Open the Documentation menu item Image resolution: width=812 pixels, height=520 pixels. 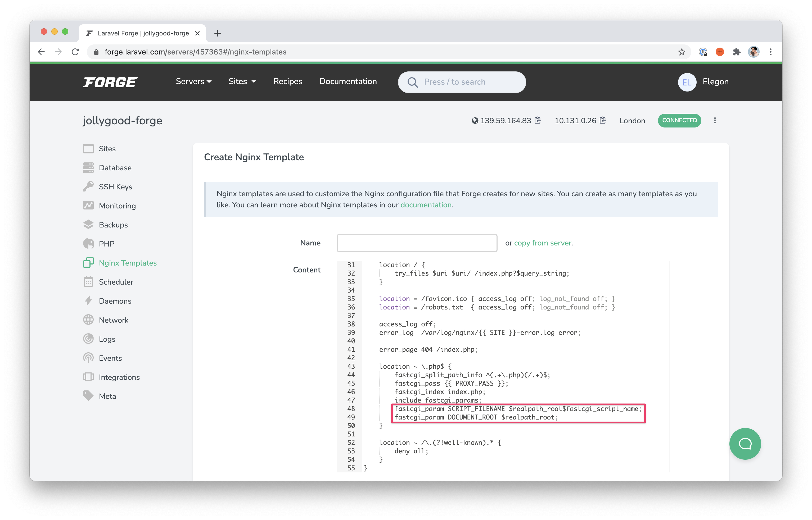click(x=348, y=82)
